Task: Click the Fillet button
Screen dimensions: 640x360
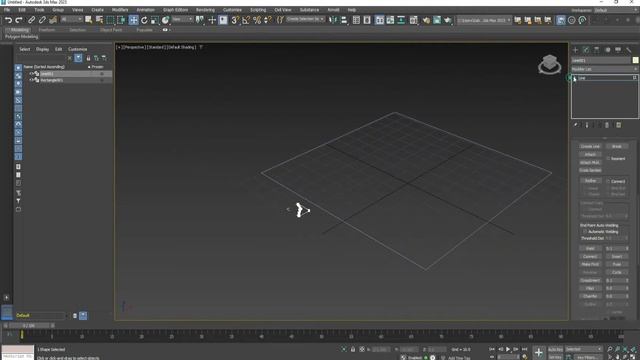Action: pyautogui.click(x=590, y=288)
